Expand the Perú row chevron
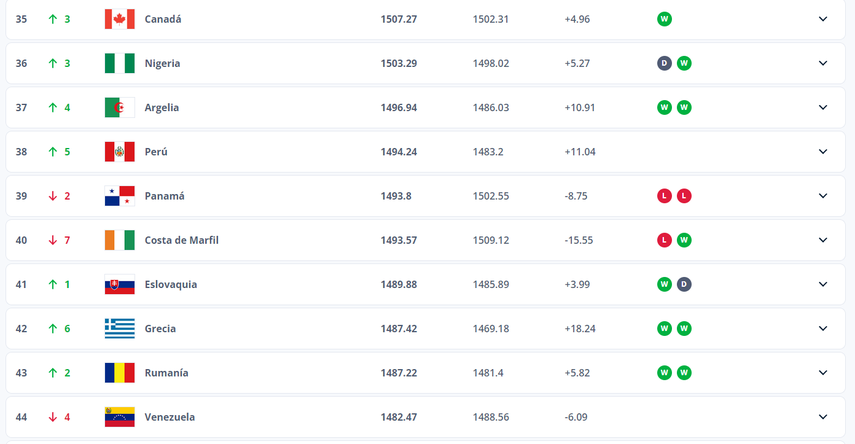This screenshot has height=444, width=855. (823, 152)
